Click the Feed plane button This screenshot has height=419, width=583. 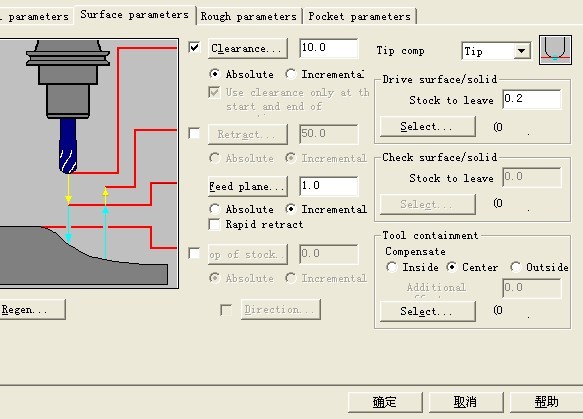(248, 186)
